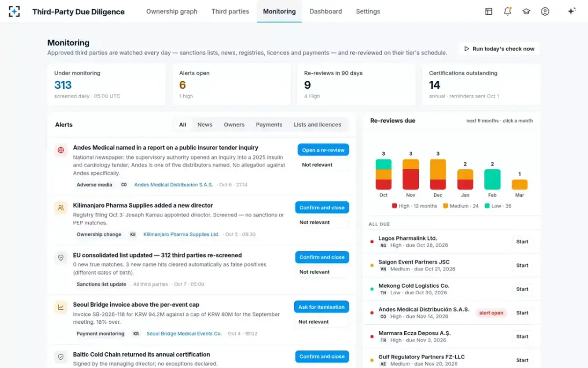
Task: Start the Marmara Ecza Deposu re-review
Action: (x=522, y=337)
